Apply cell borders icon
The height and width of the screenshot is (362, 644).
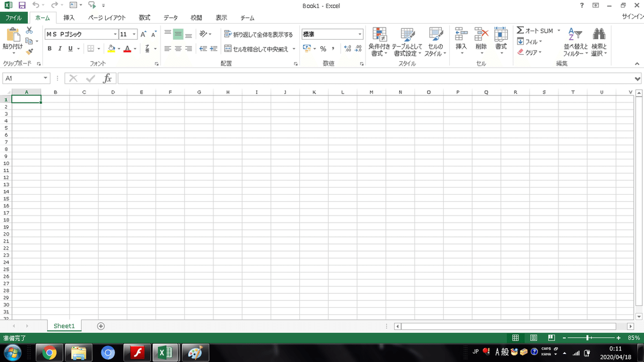[x=91, y=49]
